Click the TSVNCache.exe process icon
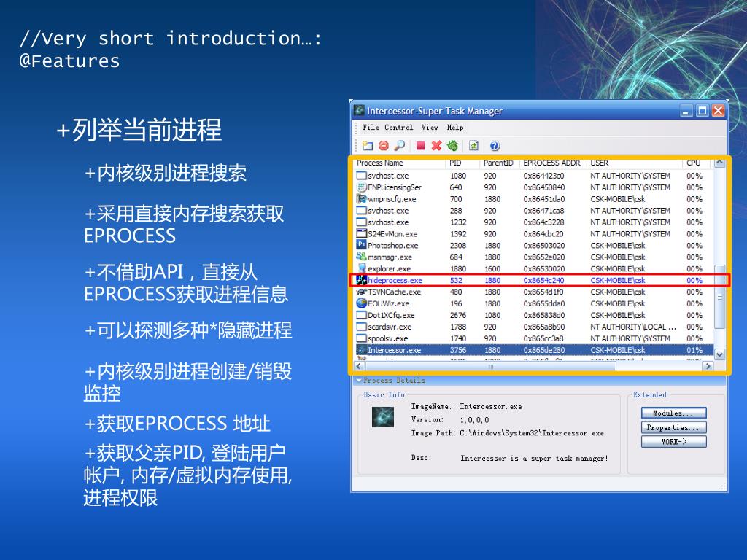 tap(361, 292)
